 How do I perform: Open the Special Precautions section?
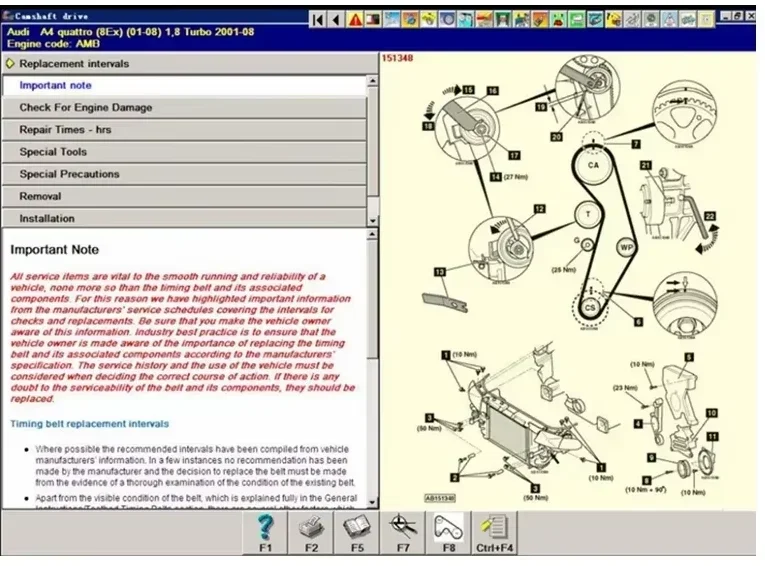coord(184,174)
